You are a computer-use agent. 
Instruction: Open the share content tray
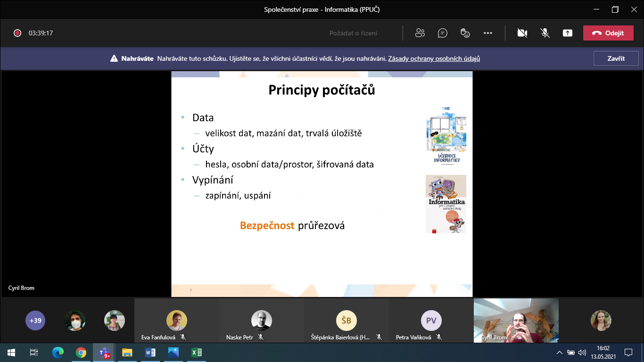coord(568,33)
